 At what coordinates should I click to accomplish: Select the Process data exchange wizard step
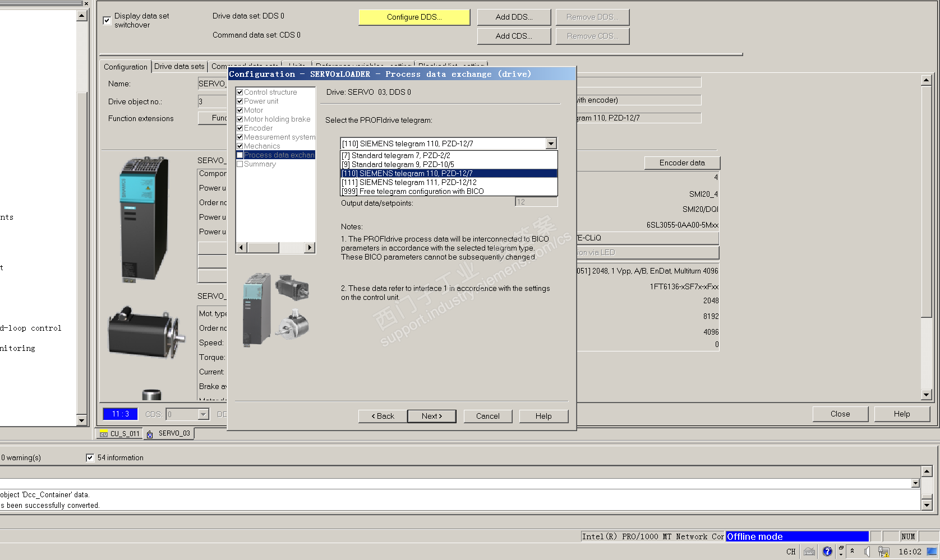pyautogui.click(x=279, y=155)
